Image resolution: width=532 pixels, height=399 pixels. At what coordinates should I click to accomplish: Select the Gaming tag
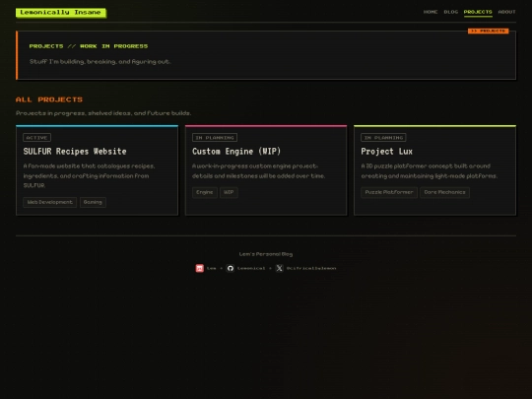click(93, 202)
